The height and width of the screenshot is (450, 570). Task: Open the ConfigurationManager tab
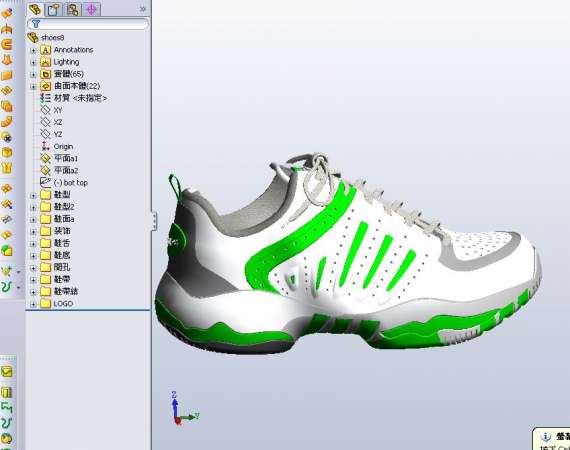(x=73, y=9)
